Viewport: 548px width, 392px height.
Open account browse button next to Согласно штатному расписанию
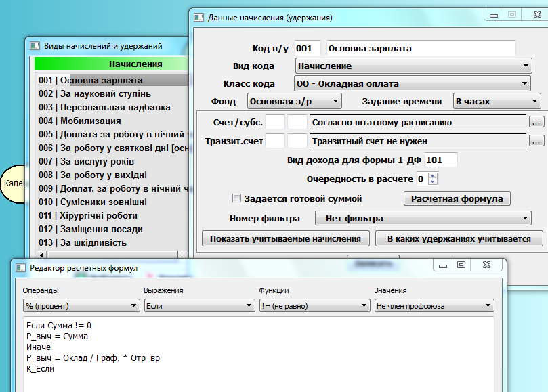point(536,123)
